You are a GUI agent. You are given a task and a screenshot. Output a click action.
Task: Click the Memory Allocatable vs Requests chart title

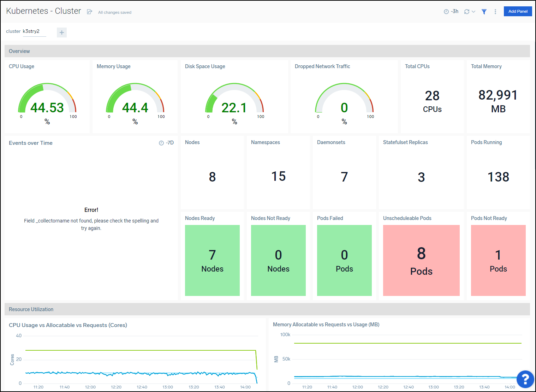(x=326, y=325)
